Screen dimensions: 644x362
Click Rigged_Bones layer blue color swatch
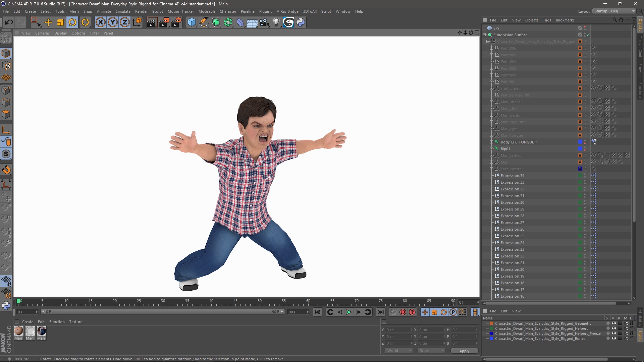pos(491,339)
